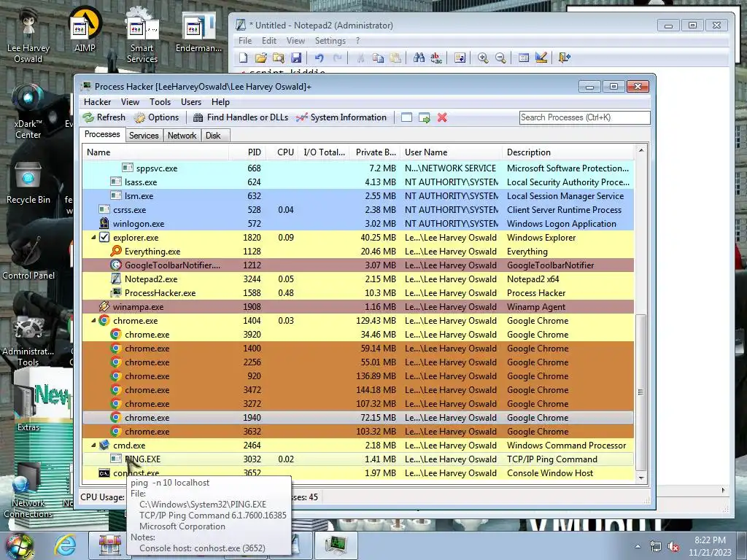Viewport: 747px width, 560px height.
Task: Switch to the Network tab
Action: point(182,136)
